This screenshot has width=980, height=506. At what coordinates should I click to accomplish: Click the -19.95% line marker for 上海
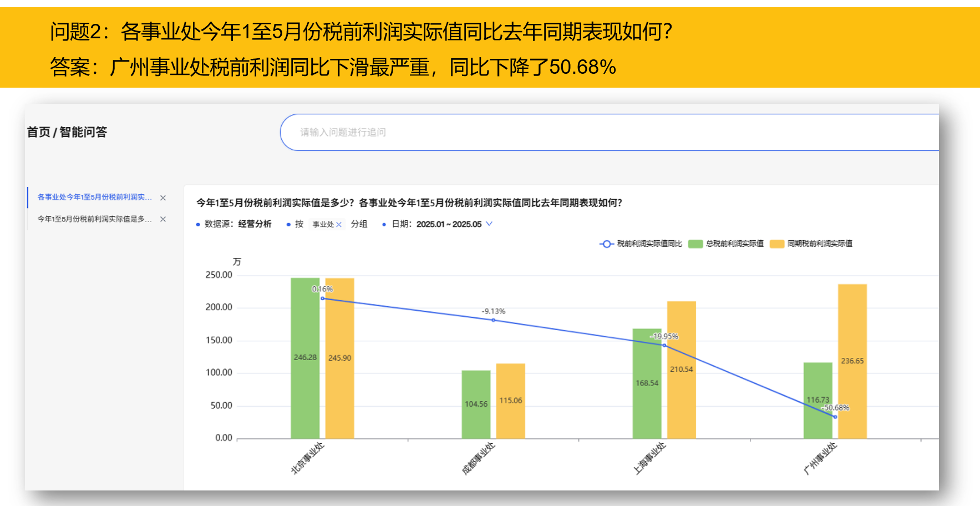pos(664,345)
